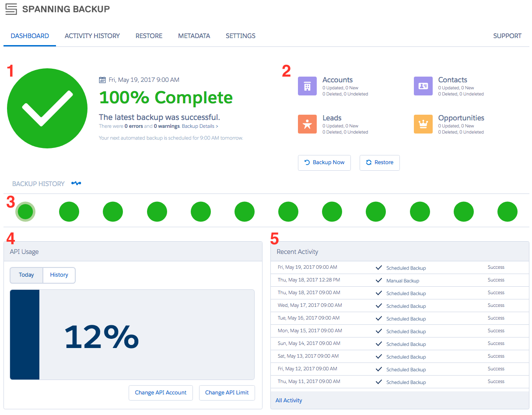Click Success status in May 12 row
Viewport: 532px width, 415px height.
(496, 369)
